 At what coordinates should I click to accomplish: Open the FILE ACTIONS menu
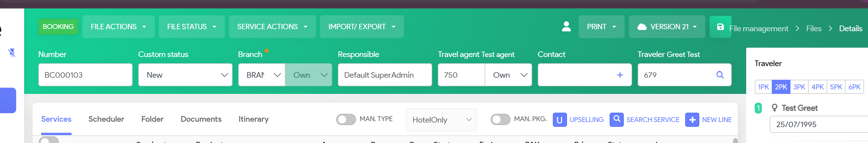pyautogui.click(x=118, y=27)
